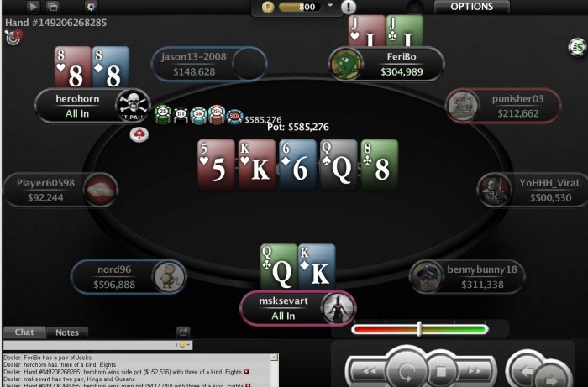Adjust the red-green replay speed slider
This screenshot has width=588, height=387.
click(x=420, y=329)
